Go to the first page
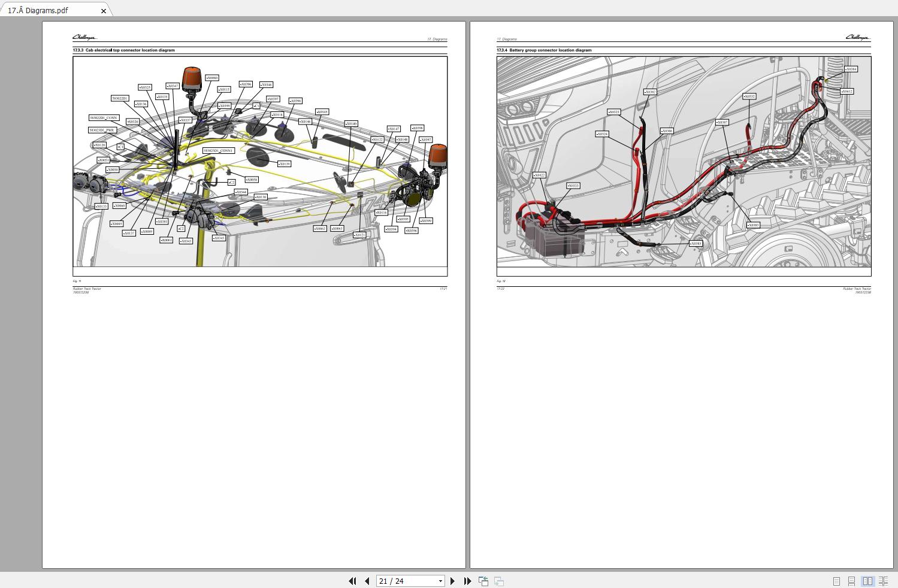The height and width of the screenshot is (588, 898). click(352, 581)
